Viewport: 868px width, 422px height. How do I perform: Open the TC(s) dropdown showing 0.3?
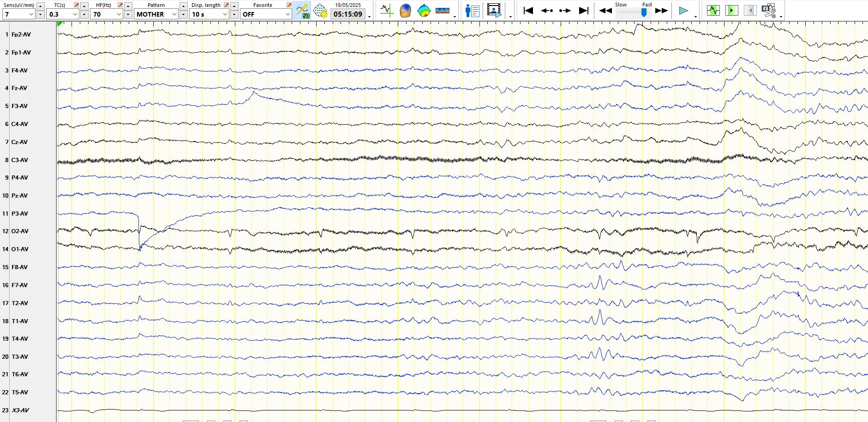[63, 14]
